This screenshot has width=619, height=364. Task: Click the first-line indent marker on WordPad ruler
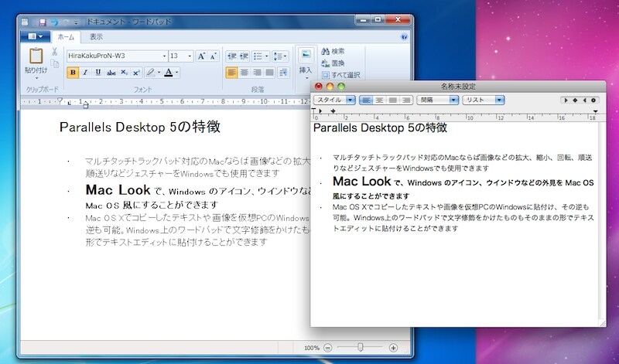(x=60, y=100)
